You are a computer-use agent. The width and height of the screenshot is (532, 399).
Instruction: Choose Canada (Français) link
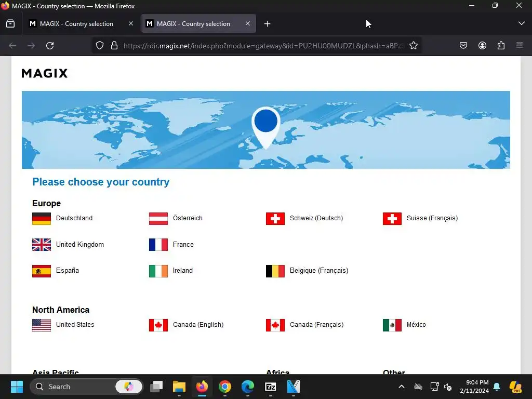(316, 324)
